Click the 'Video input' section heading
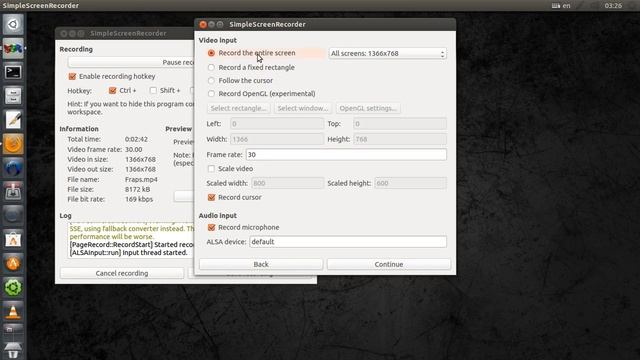 coord(218,40)
